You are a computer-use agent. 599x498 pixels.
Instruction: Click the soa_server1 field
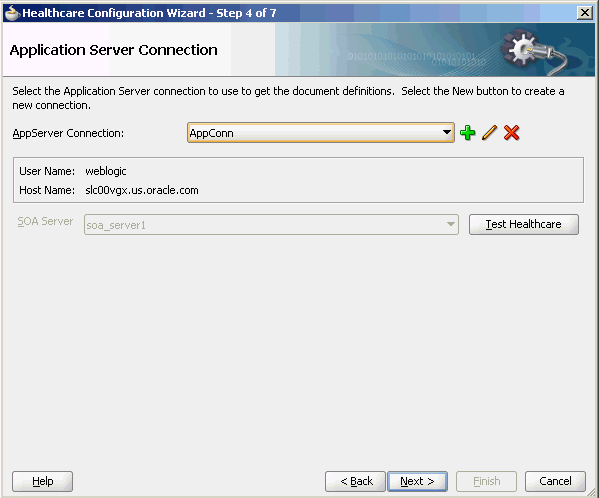click(x=271, y=225)
